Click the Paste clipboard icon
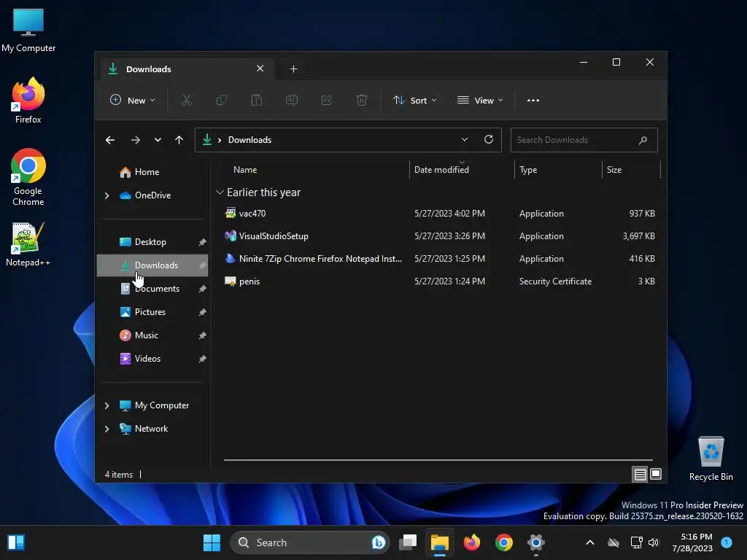Viewport: 747px width, 560px height. [256, 100]
